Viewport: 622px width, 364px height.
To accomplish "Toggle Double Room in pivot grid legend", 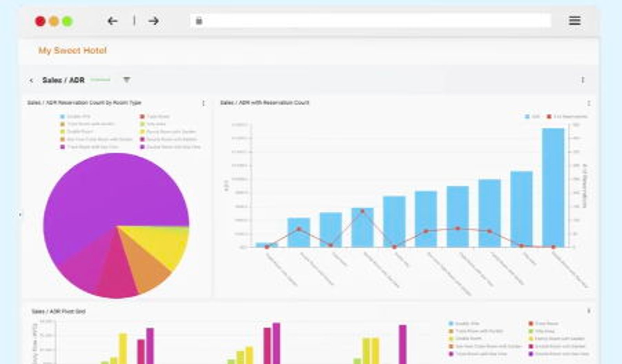I will click(x=465, y=339).
